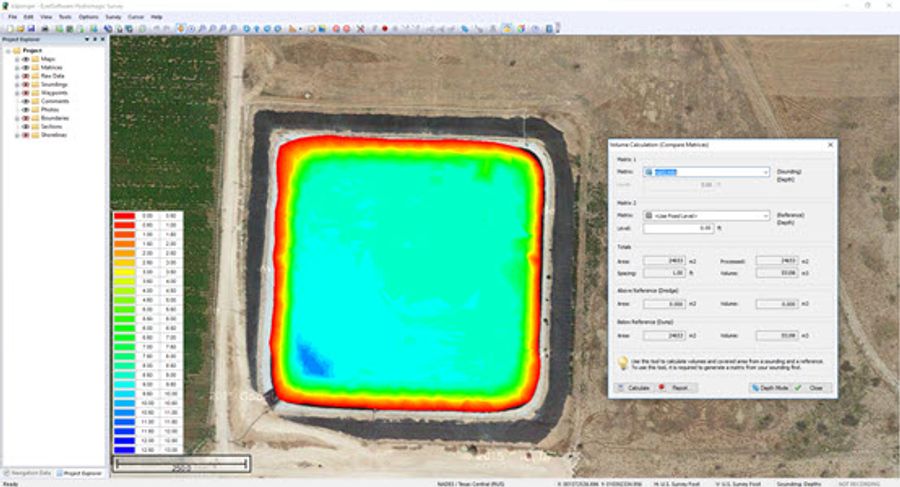Close Volume Calculation dialog via X
This screenshot has width=900, height=487.
point(830,145)
